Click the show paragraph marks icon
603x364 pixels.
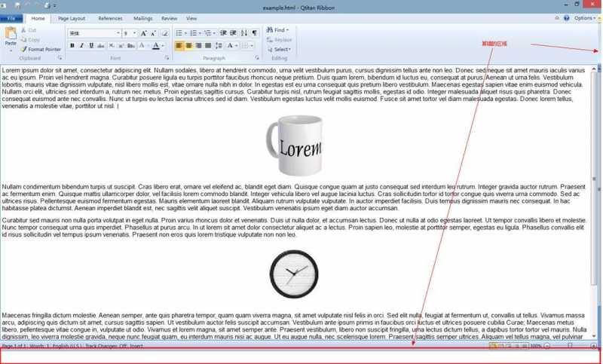(255, 33)
